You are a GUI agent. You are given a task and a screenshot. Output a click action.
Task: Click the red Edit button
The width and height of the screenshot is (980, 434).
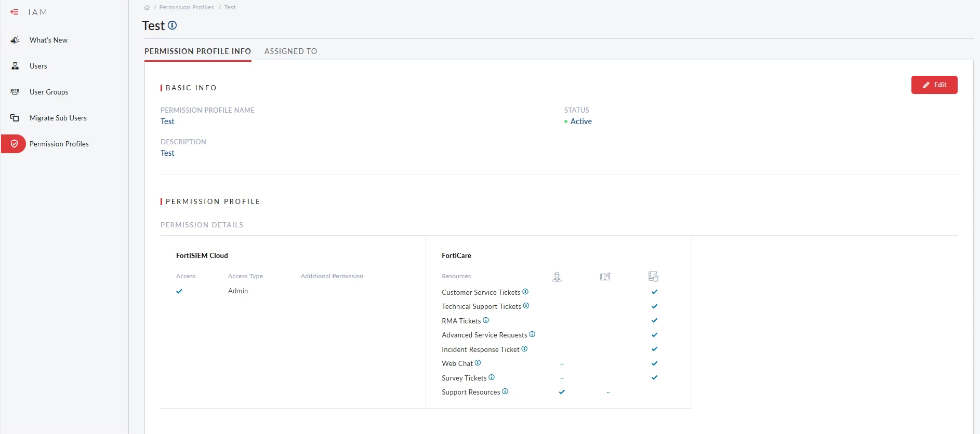(934, 85)
